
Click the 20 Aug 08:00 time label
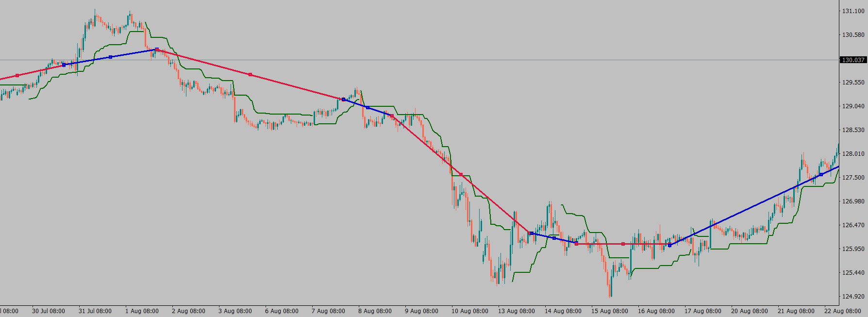click(750, 311)
